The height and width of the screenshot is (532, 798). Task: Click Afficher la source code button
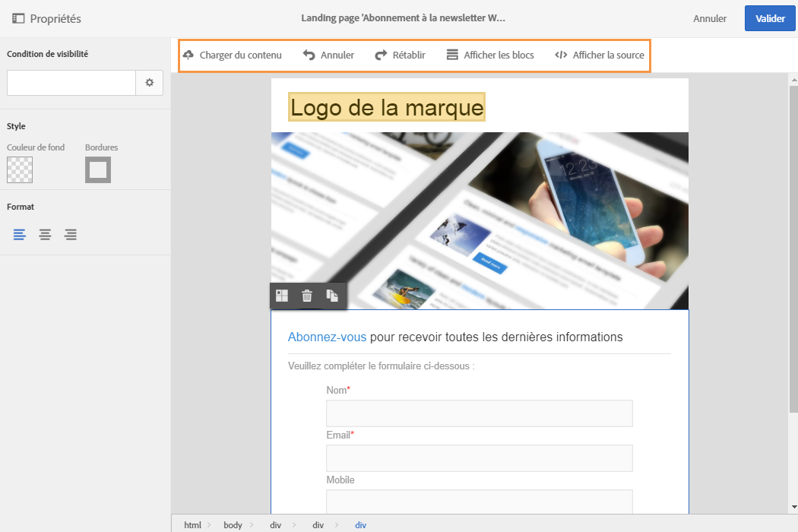point(600,55)
